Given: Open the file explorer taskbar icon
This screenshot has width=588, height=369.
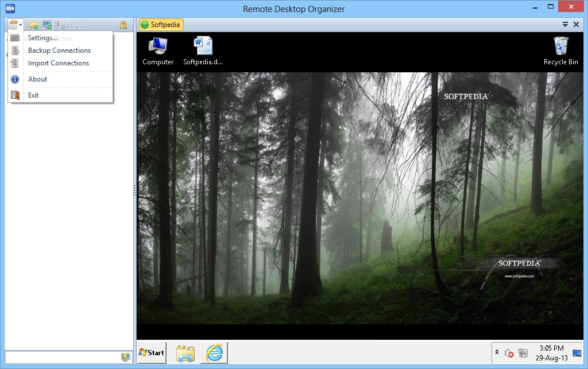Looking at the screenshot, I should tap(185, 354).
